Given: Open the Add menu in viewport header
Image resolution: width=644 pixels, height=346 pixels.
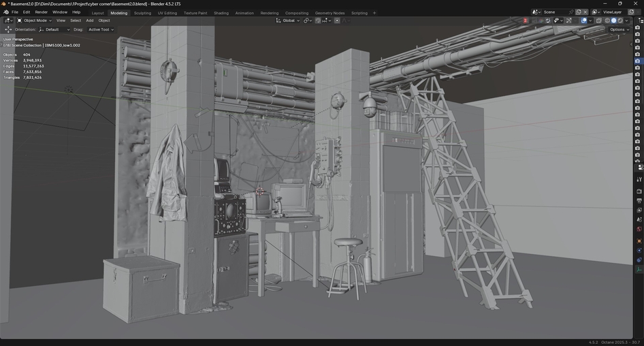Looking at the screenshot, I should (x=89, y=20).
